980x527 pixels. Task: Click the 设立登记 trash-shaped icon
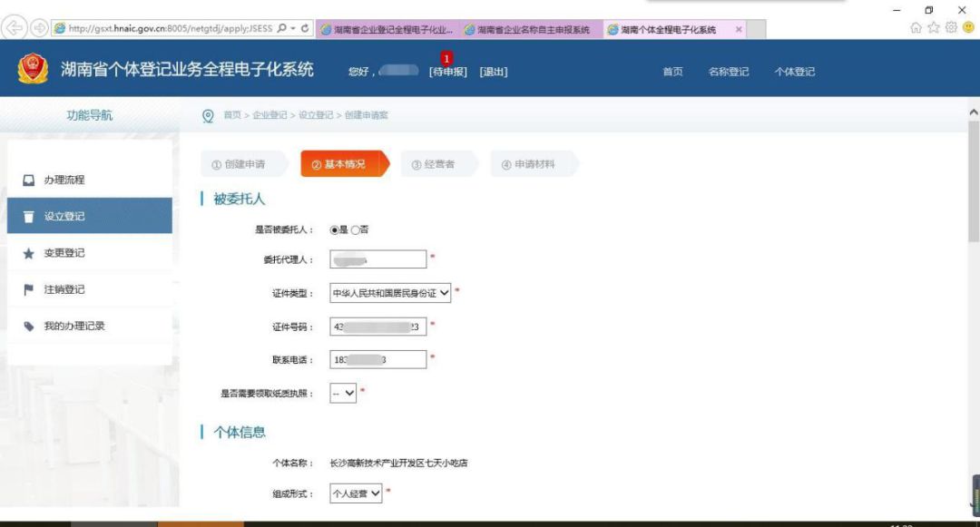point(29,216)
